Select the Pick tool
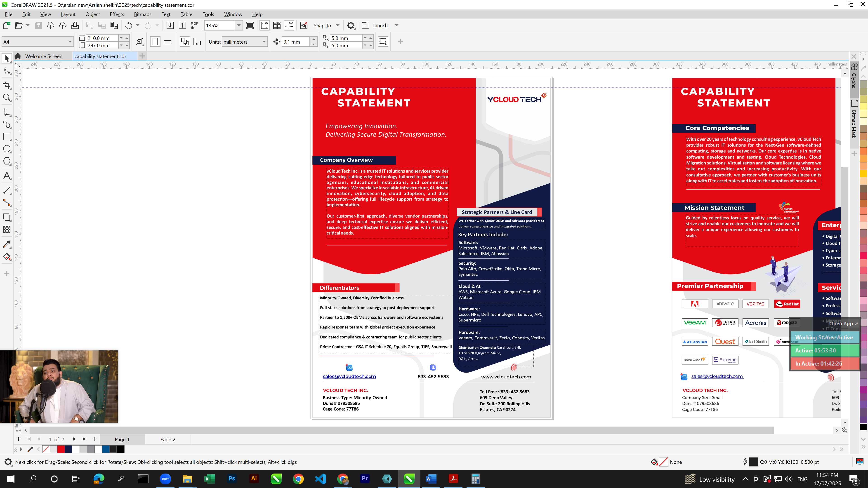 pyautogui.click(x=7, y=58)
